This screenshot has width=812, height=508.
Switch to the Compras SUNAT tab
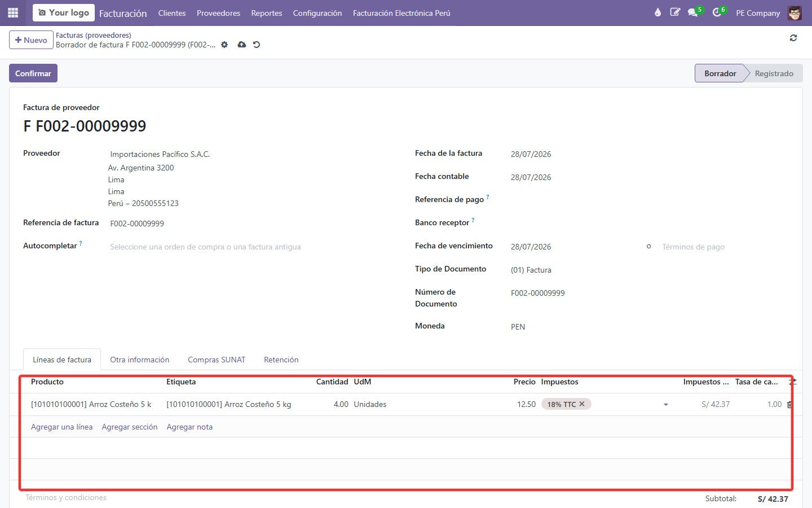point(217,360)
